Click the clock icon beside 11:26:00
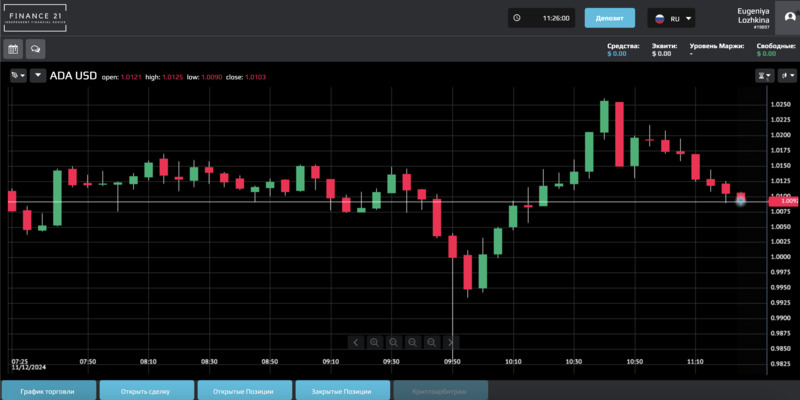The image size is (800, 400). (517, 18)
